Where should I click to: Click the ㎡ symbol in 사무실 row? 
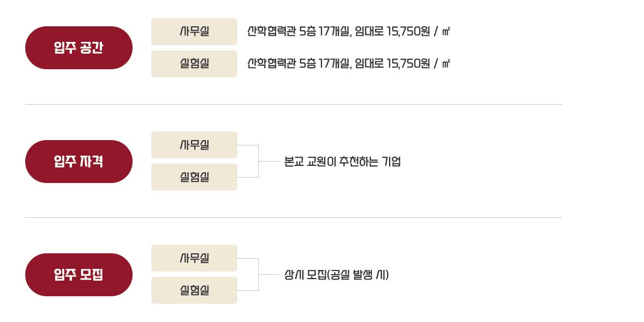[x=446, y=32]
